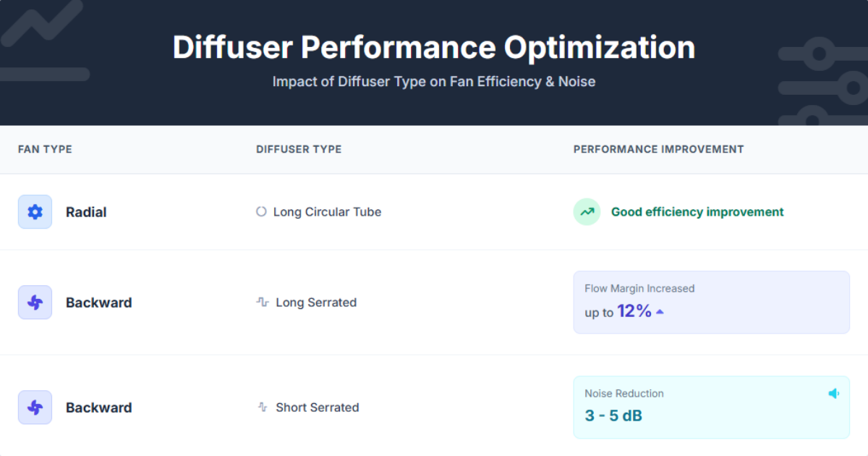This screenshot has height=456, width=868.
Task: Click the circle icon before Long Circular Tube
Action: click(260, 211)
